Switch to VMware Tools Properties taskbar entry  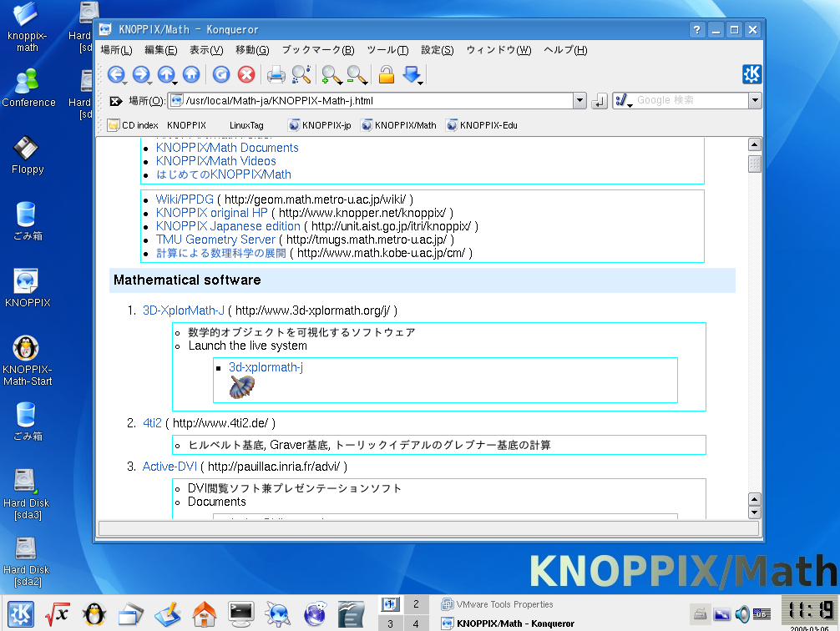pyautogui.click(x=498, y=604)
